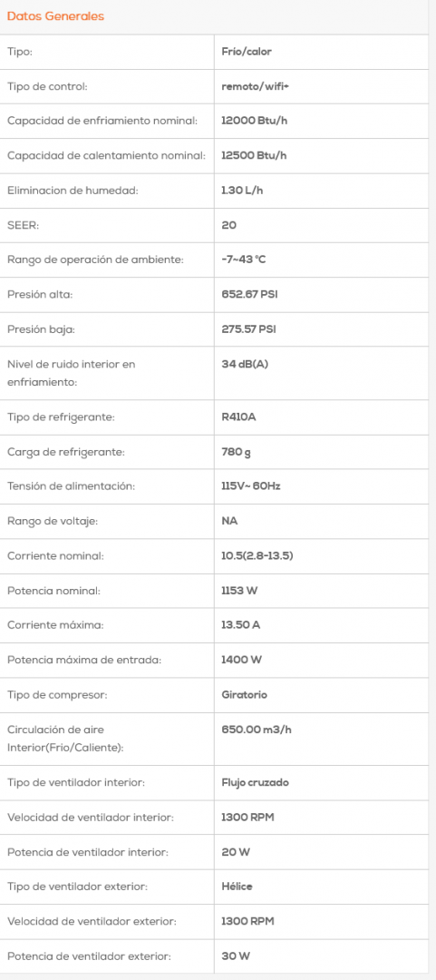The height and width of the screenshot is (980, 436).
Task: Click the 275.57 PSI low pressure value
Action: (248, 330)
